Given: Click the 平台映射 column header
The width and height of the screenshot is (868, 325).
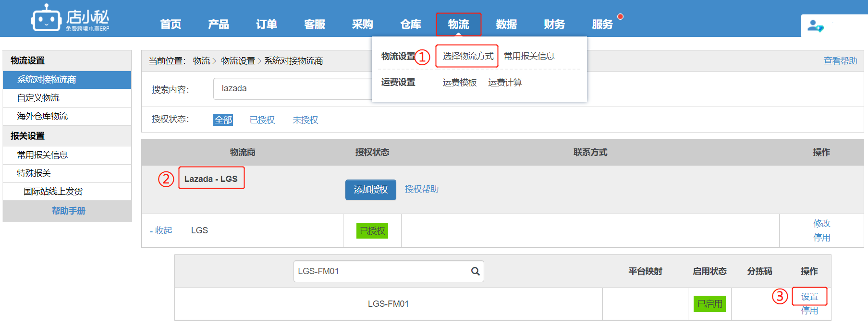Looking at the screenshot, I should 645,271.
